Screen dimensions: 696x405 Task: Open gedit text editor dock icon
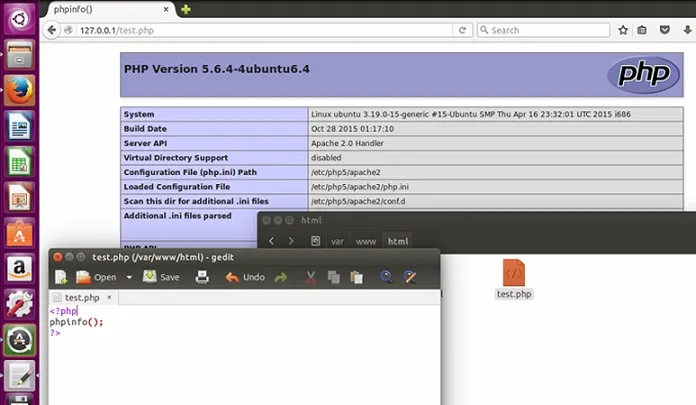point(19,376)
